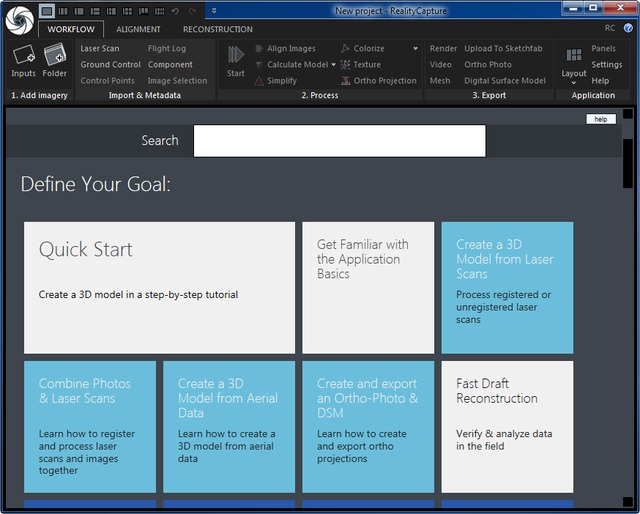Click Upload To Sketchfab export option
The height and width of the screenshot is (514, 640).
click(505, 49)
